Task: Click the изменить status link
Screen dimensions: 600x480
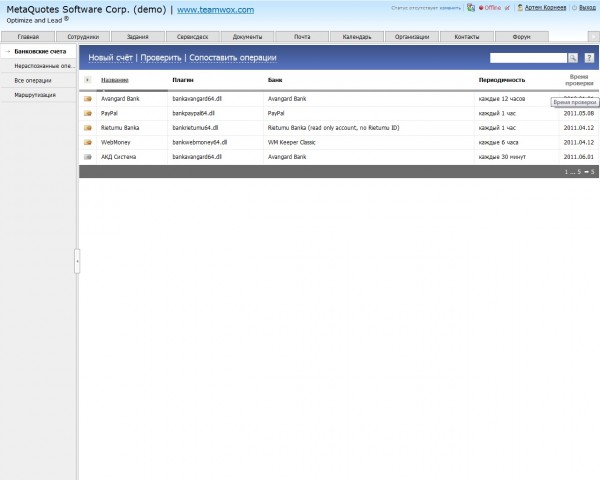Action: (x=451, y=8)
